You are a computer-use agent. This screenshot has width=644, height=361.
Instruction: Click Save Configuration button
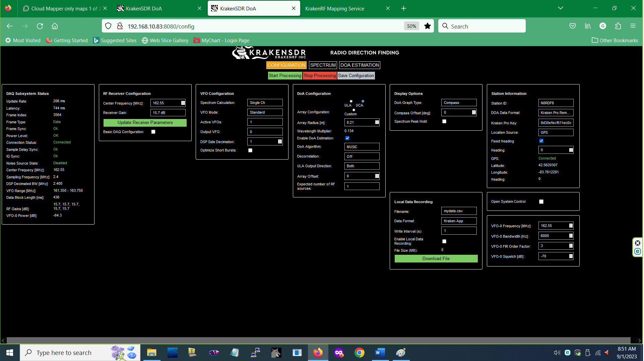356,75
